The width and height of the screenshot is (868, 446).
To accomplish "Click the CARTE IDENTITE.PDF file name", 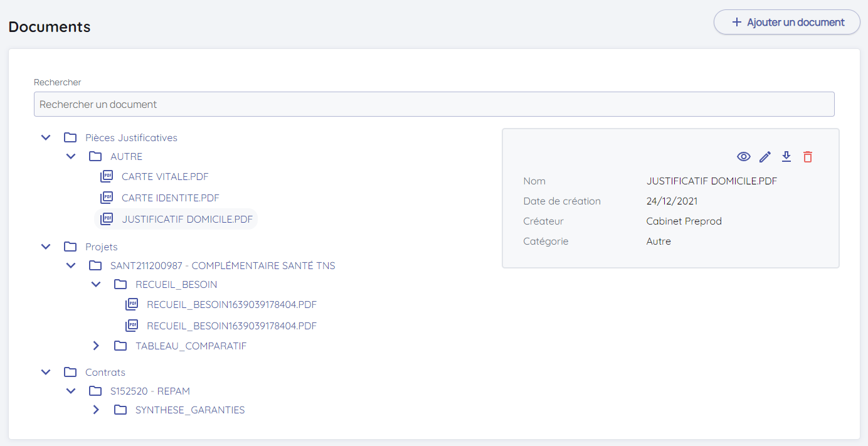I will coord(171,198).
